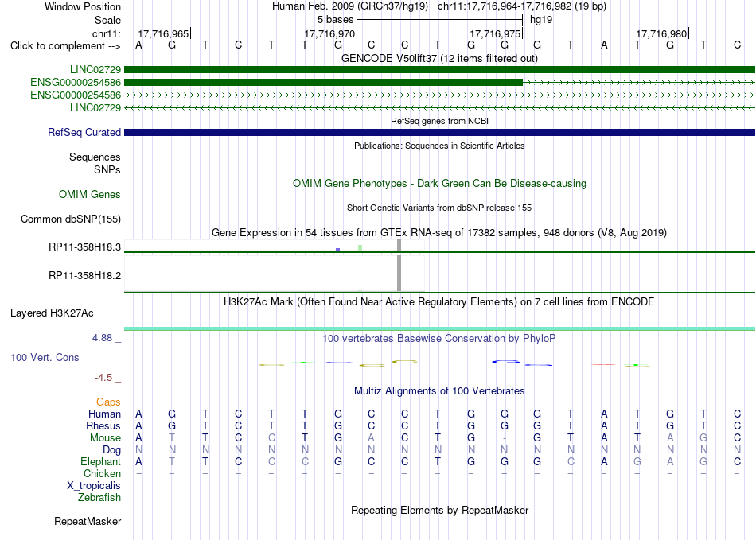Select the RP11-358H18.3 GTEx expression label
756x540 pixels.
85,247
